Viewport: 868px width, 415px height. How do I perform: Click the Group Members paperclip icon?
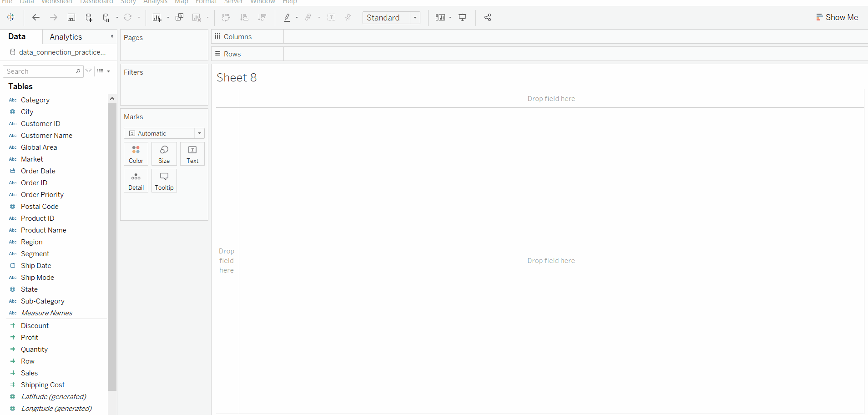pyautogui.click(x=308, y=17)
